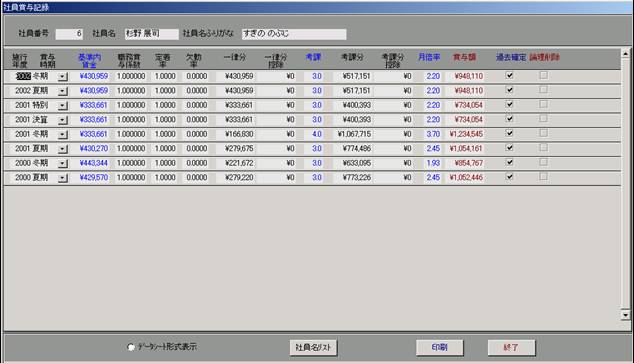Open 賞与時期 dropdown in 2001 決算 row

63,120
